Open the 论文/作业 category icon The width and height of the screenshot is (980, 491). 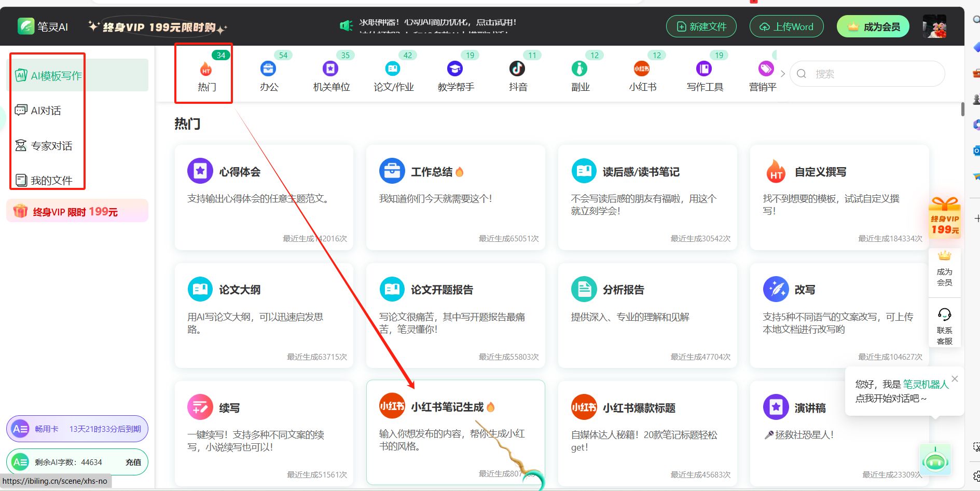coord(393,69)
